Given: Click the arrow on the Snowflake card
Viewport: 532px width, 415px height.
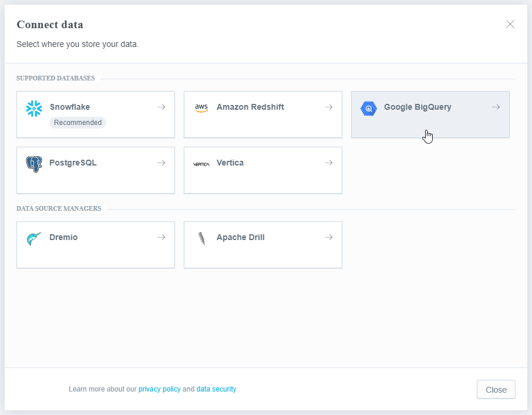Looking at the screenshot, I should tap(161, 107).
